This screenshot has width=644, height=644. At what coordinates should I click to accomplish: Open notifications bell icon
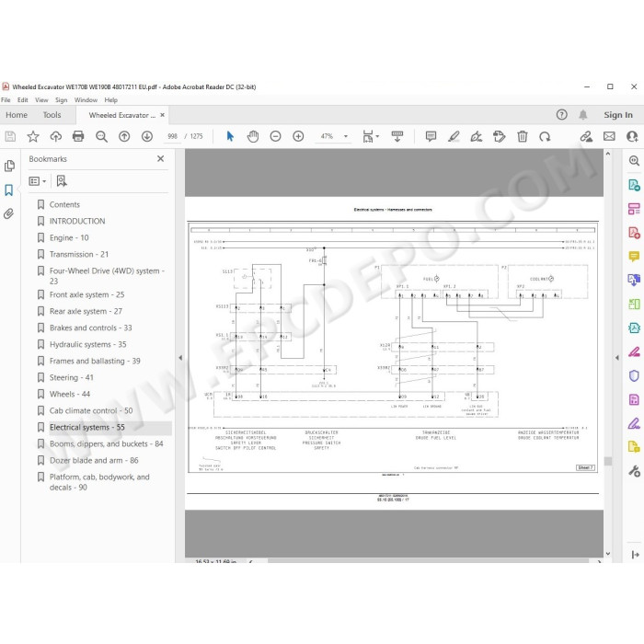click(582, 115)
